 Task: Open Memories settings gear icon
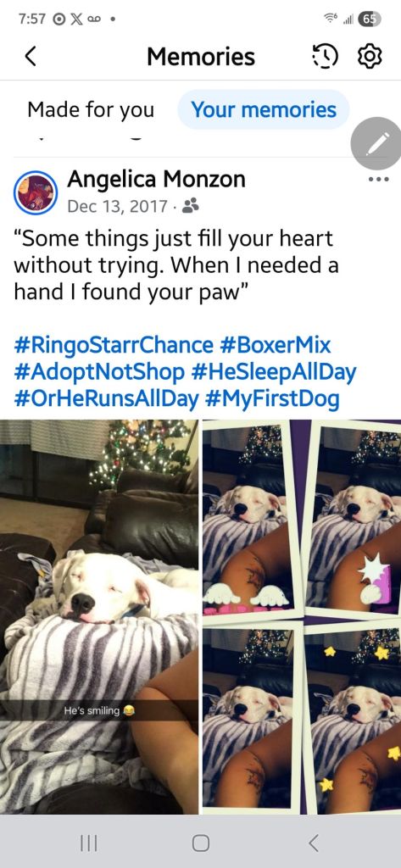click(x=370, y=57)
